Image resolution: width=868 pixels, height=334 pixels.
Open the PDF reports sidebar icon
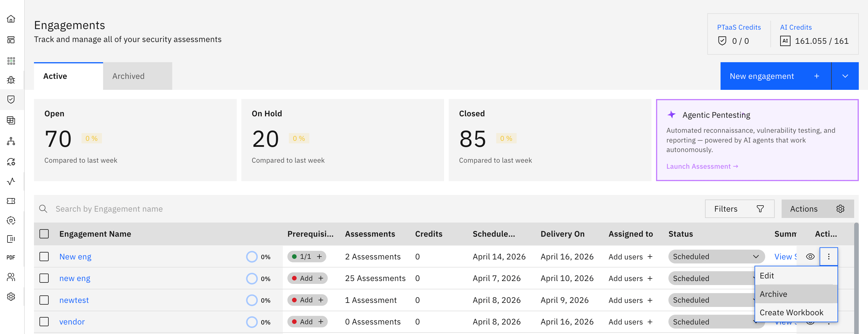[11, 257]
